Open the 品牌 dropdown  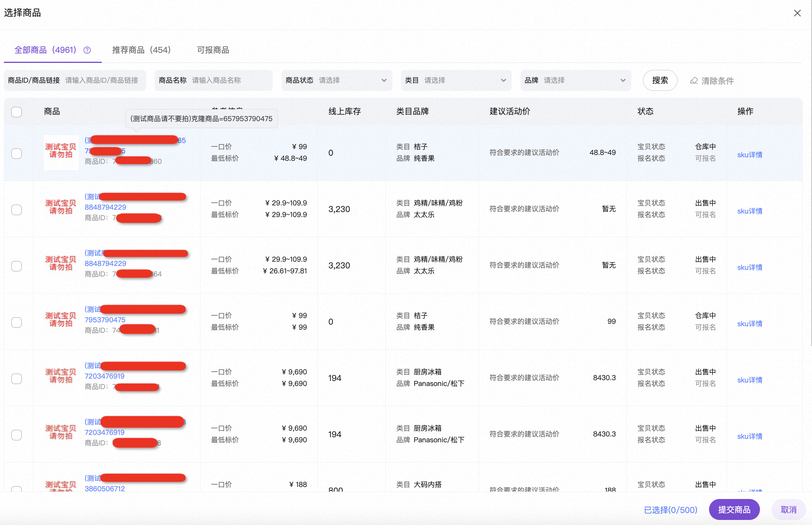pyautogui.click(x=576, y=80)
